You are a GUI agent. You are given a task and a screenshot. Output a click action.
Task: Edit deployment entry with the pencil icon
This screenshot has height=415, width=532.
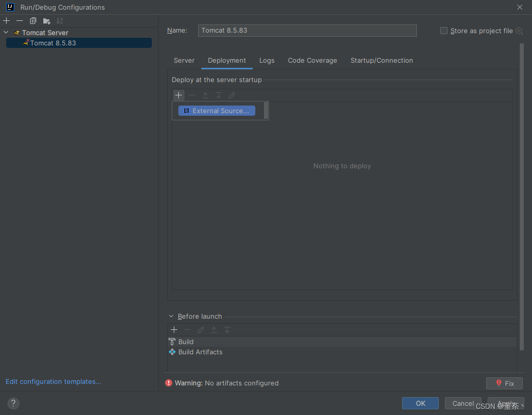pos(232,95)
